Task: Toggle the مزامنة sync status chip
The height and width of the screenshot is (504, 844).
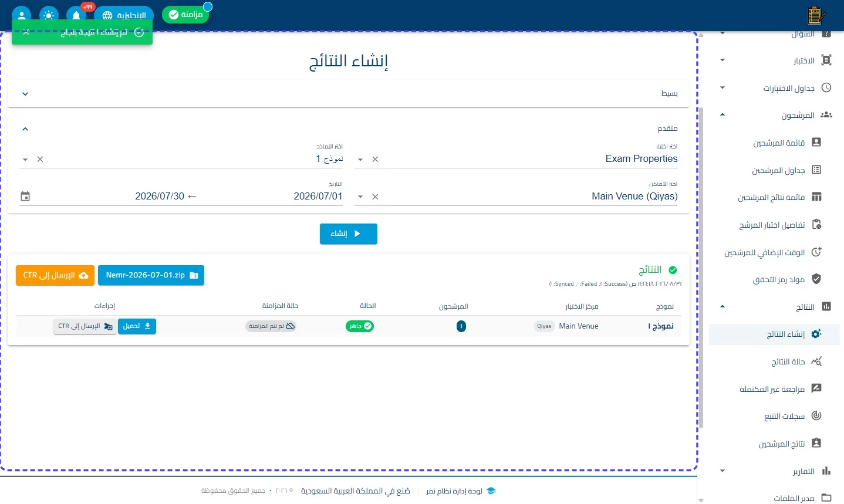Action: point(185,15)
